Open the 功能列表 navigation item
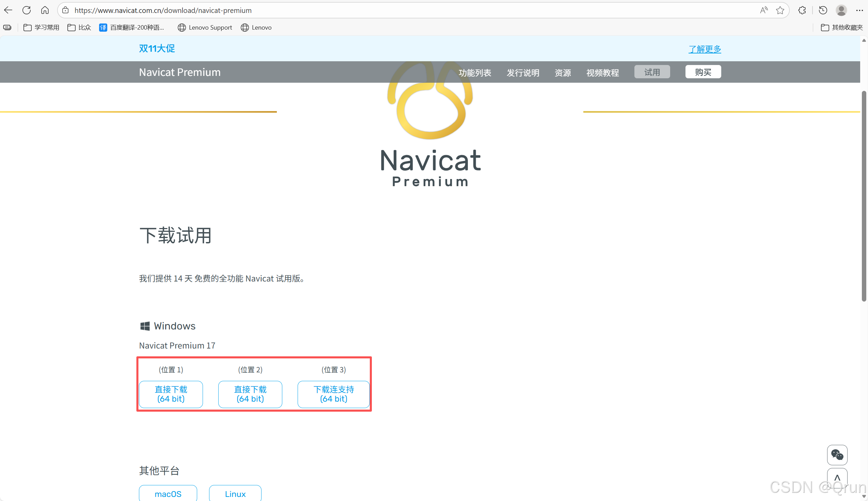Screen dimensions: 868x501 (475, 72)
